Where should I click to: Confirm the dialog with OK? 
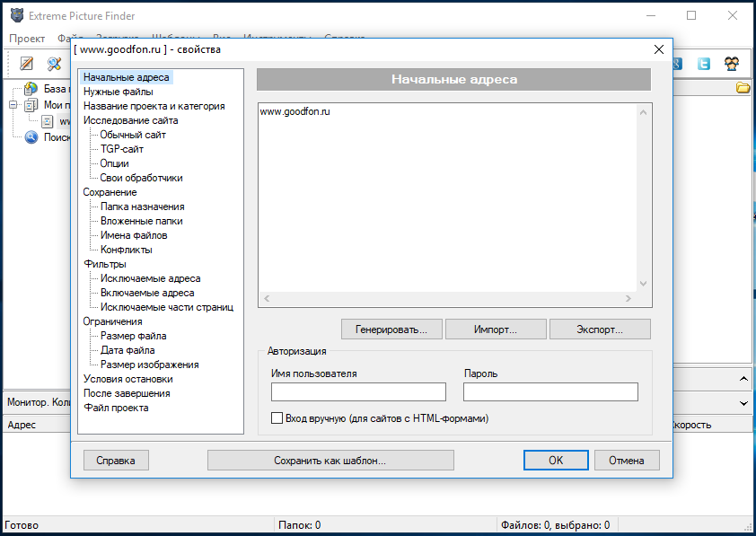[x=556, y=461]
